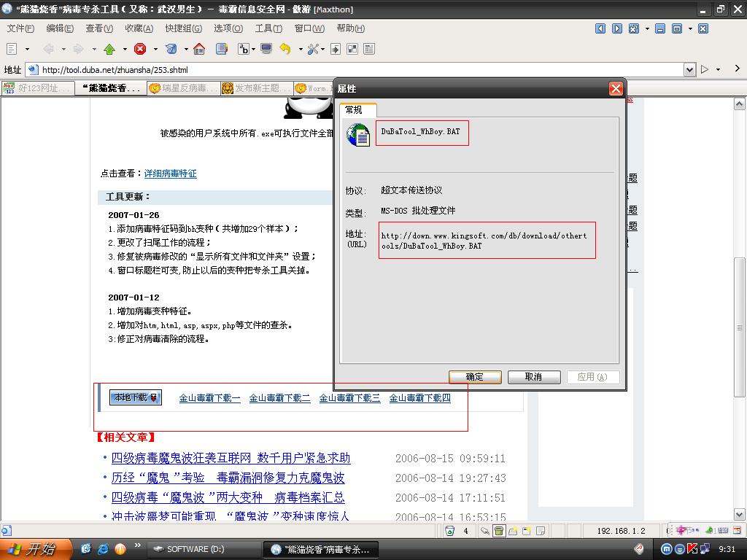Select the 常规 tab in 属性 dialog
The image size is (747, 560).
point(358,110)
